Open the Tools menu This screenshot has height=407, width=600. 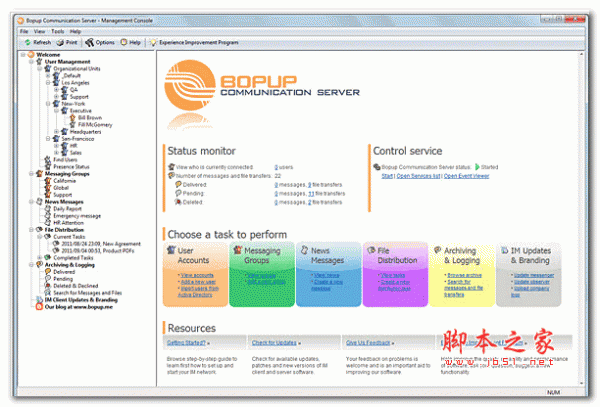(57, 31)
